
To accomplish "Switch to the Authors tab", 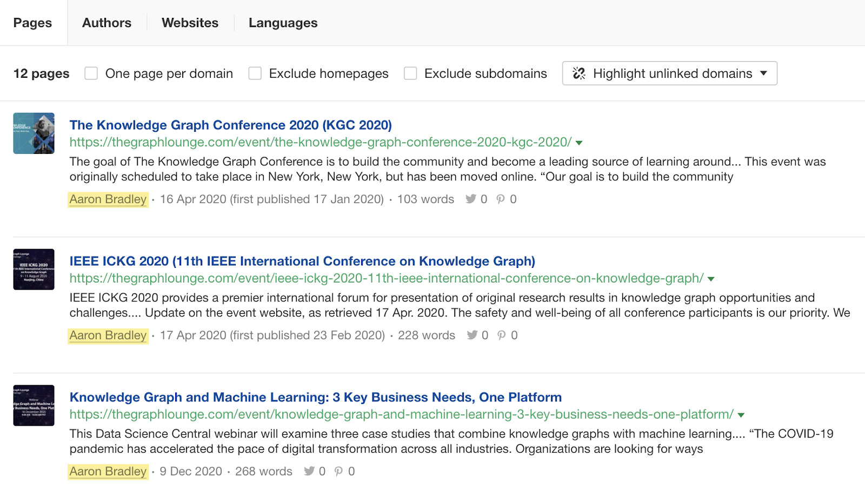I will tap(107, 23).
